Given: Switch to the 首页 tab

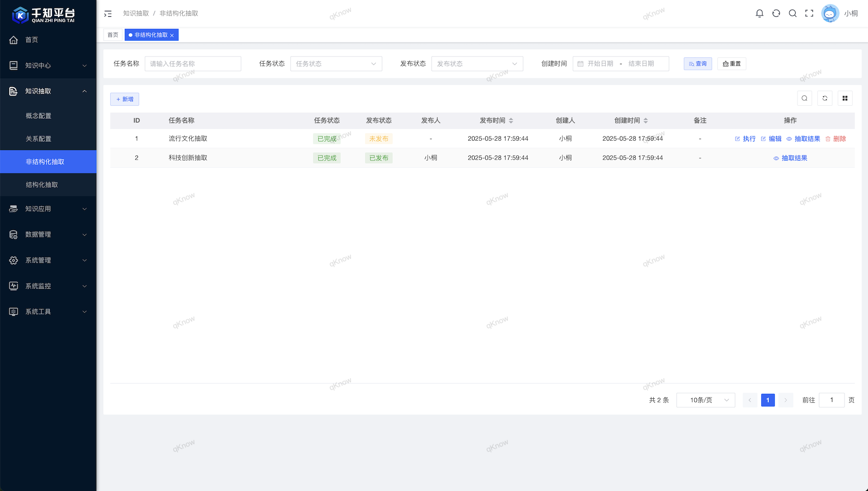Looking at the screenshot, I should (113, 35).
